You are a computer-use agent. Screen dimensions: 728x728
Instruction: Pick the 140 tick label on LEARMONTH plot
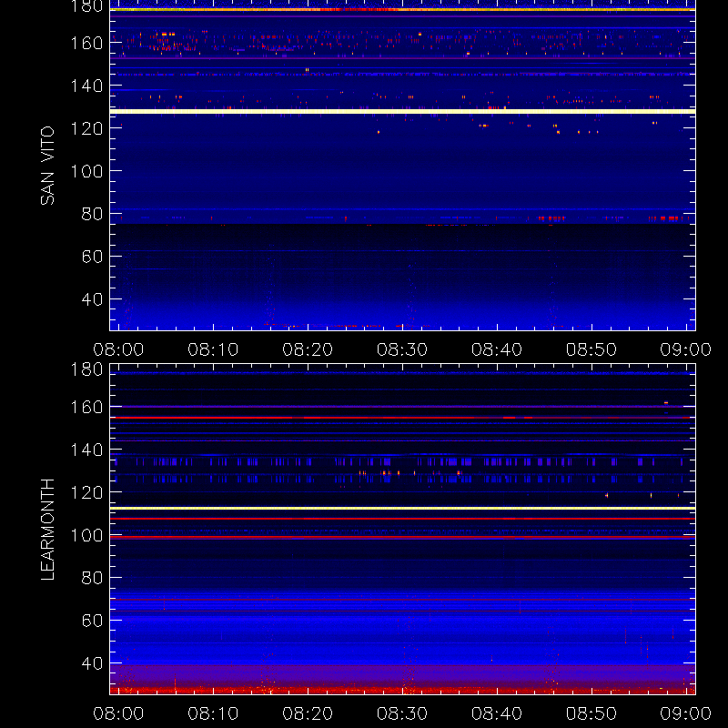(x=86, y=450)
